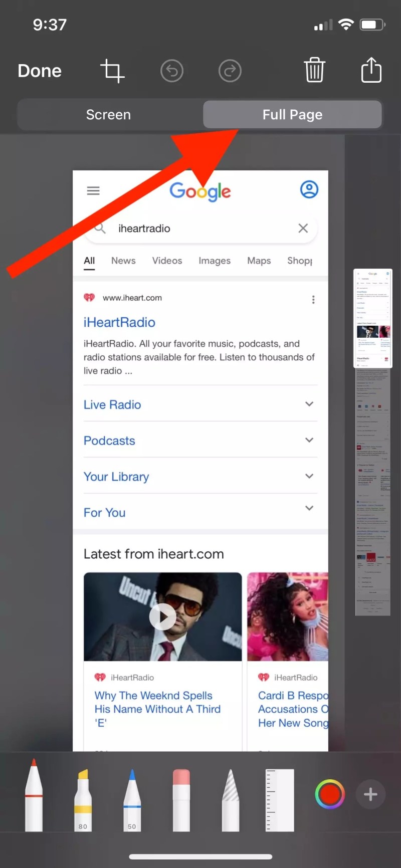Tap the battery status icon
Screen dimensions: 401x868
click(372, 24)
